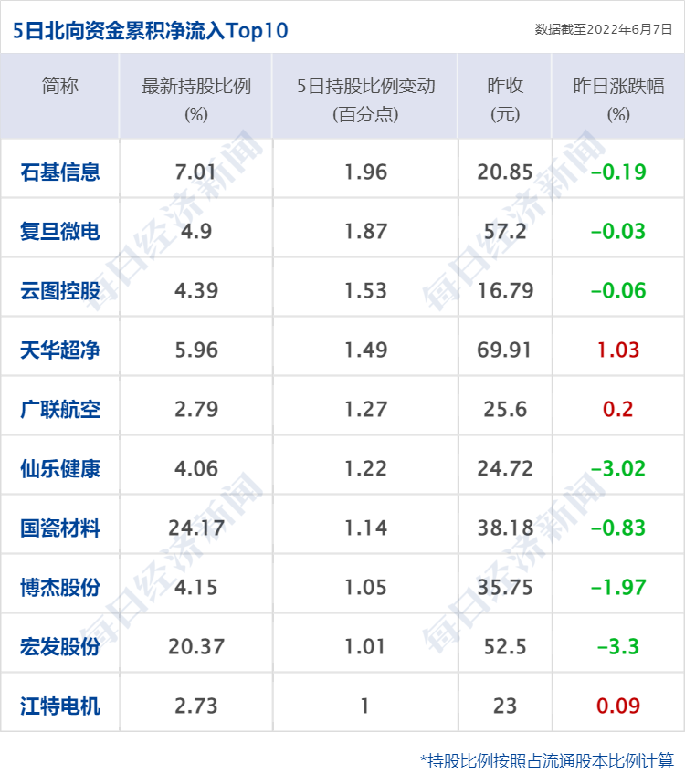The image size is (685, 784).
Task: Click 5-day change value 1.87
Action: (x=365, y=232)
